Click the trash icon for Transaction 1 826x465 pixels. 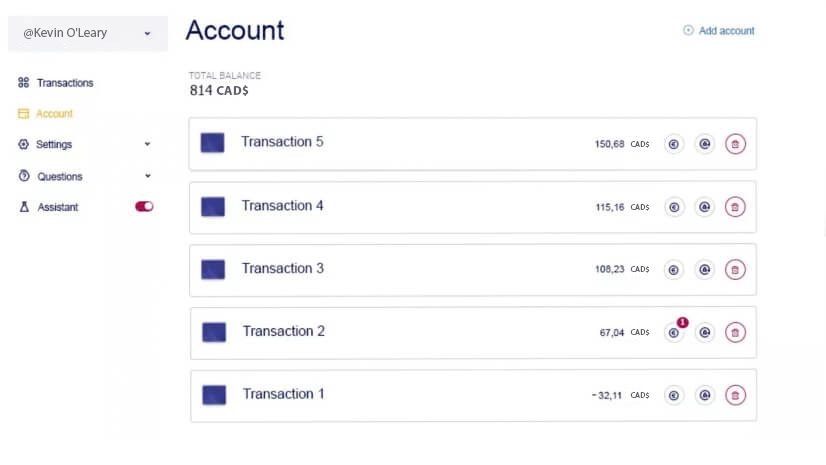coord(735,396)
